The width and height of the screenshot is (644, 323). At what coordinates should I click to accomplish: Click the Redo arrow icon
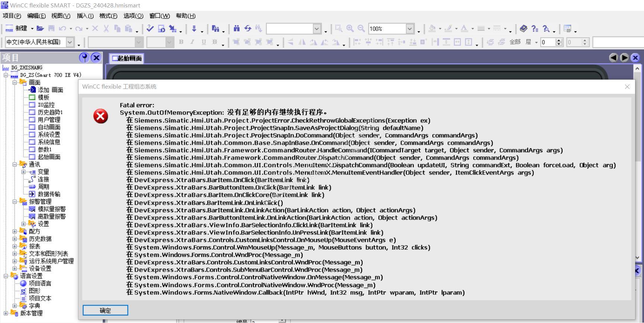point(79,29)
